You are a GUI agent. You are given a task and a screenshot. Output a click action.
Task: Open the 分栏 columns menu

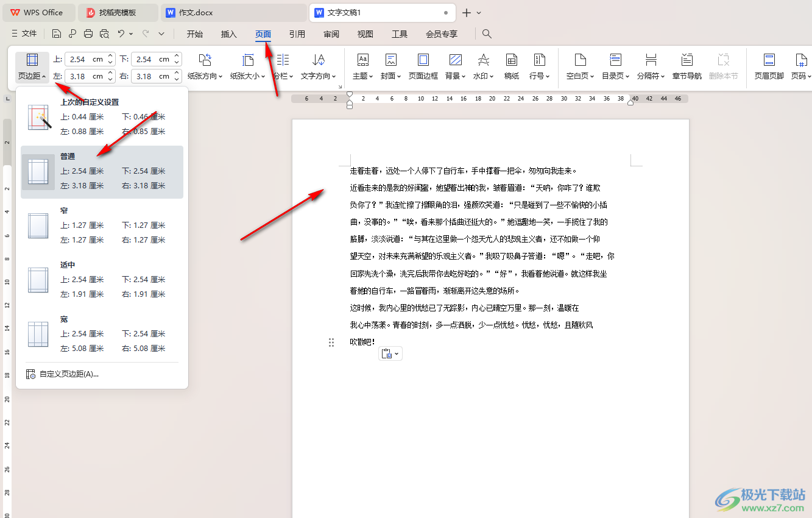283,68
